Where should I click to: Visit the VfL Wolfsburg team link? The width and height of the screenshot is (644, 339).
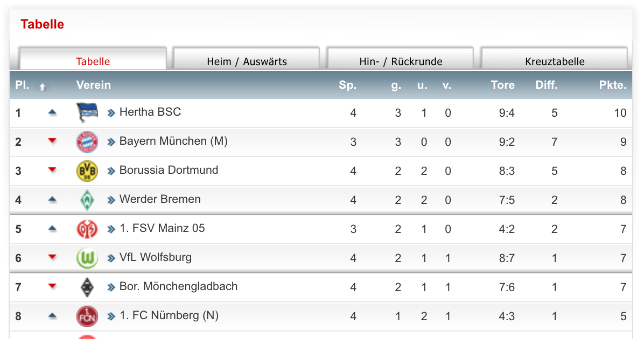pyautogui.click(x=155, y=257)
